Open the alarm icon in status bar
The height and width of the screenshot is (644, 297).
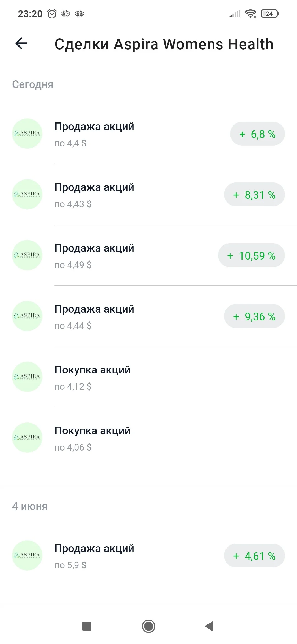pyautogui.click(x=52, y=13)
